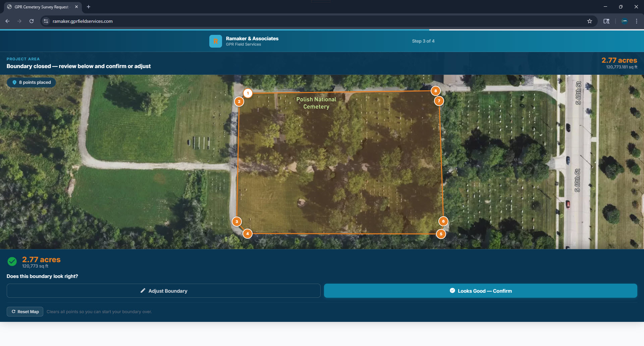644x346 pixels.
Task: Reset the map points
Action: click(x=25, y=312)
